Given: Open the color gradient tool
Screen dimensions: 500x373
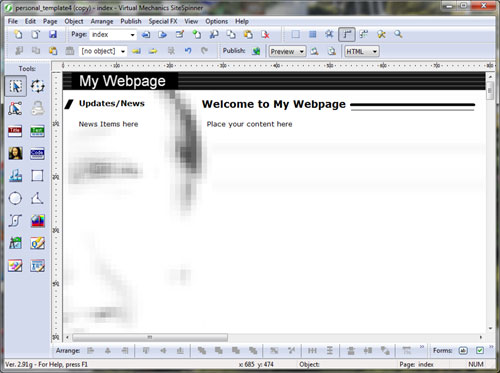Looking at the screenshot, I should pos(37,221).
